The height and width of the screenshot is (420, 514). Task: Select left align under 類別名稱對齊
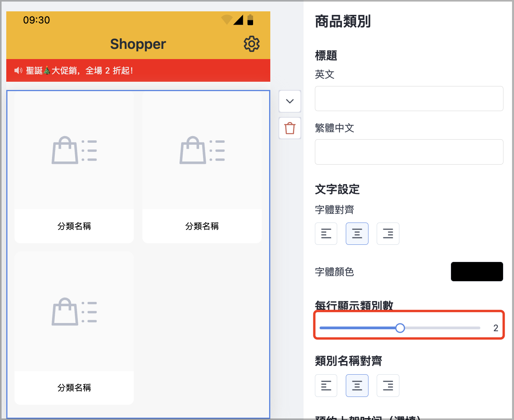click(326, 386)
